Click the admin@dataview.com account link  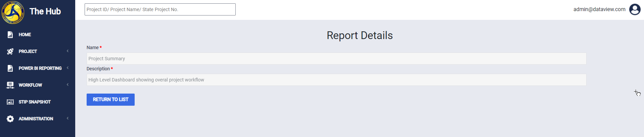(599, 9)
